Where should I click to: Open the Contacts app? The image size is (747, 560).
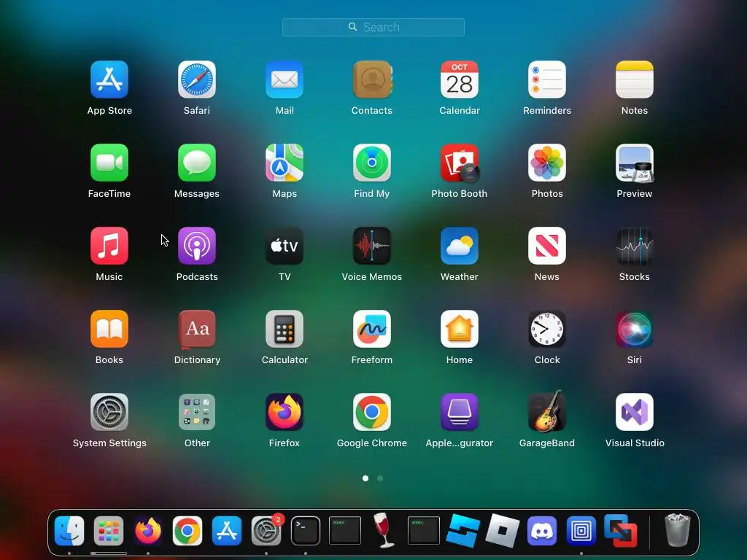tap(372, 79)
